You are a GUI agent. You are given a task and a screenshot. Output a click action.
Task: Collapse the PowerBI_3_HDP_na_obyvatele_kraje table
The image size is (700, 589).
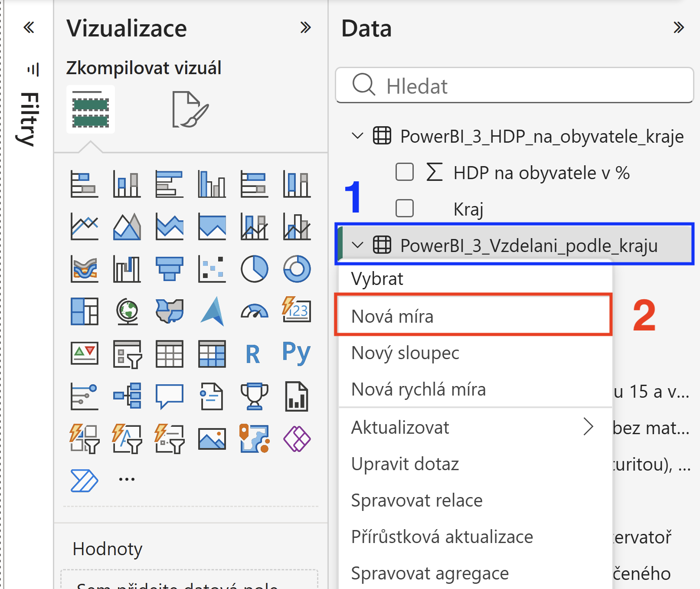357,136
